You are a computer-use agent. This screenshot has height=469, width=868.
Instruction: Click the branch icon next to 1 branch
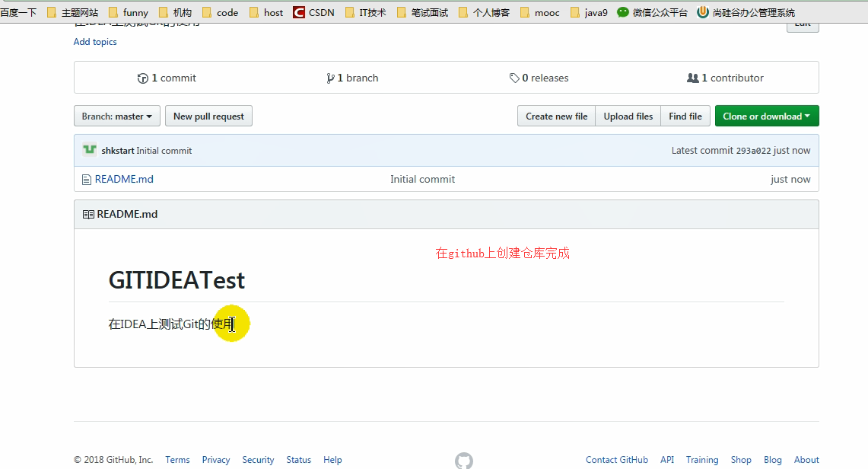[330, 78]
